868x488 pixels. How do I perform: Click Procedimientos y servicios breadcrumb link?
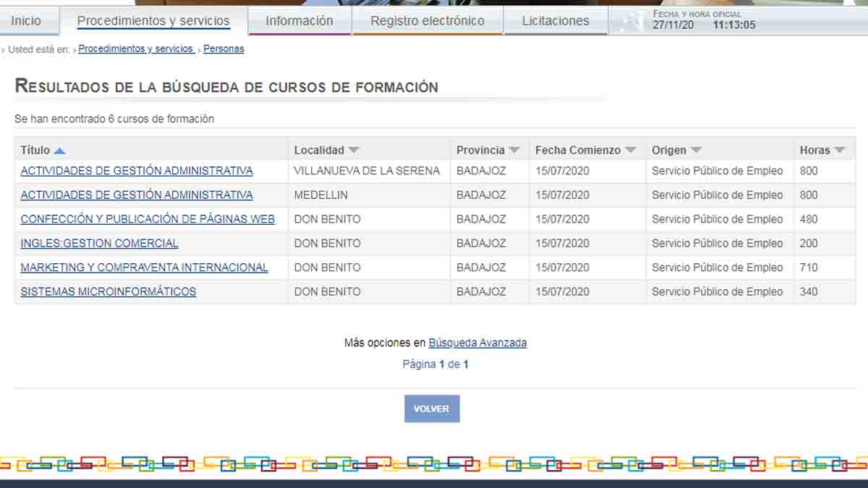[x=136, y=49]
